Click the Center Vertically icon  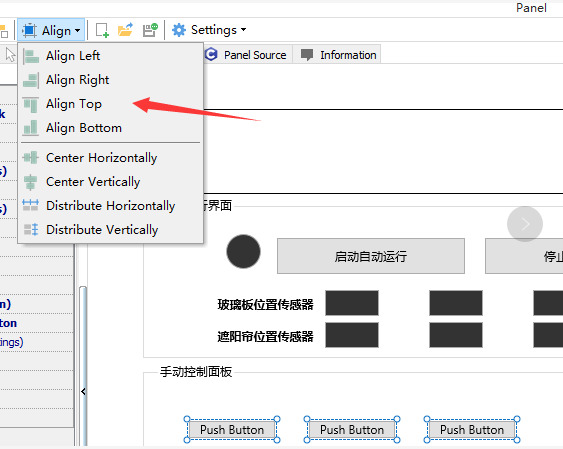pos(31,182)
